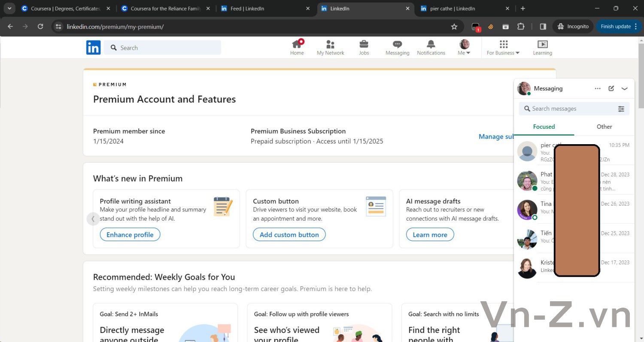Open browser side panel icon

click(543, 27)
